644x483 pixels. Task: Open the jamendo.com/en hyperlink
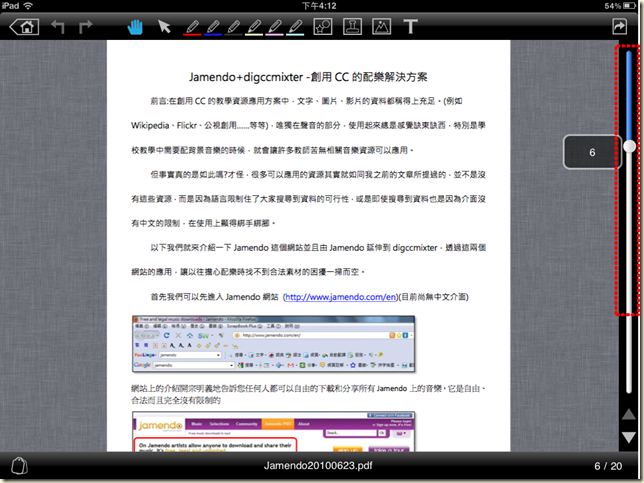(x=340, y=297)
